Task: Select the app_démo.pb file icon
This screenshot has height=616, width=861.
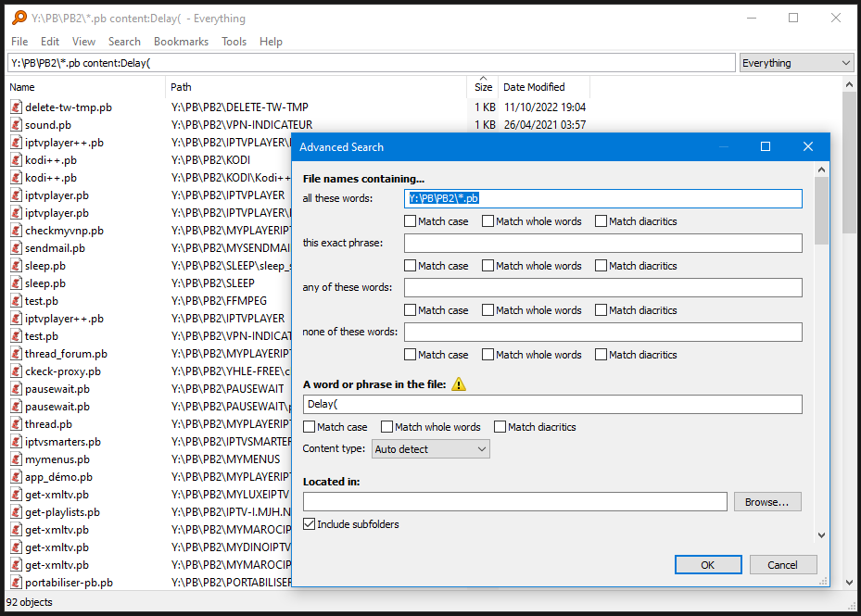Action: tap(17, 476)
